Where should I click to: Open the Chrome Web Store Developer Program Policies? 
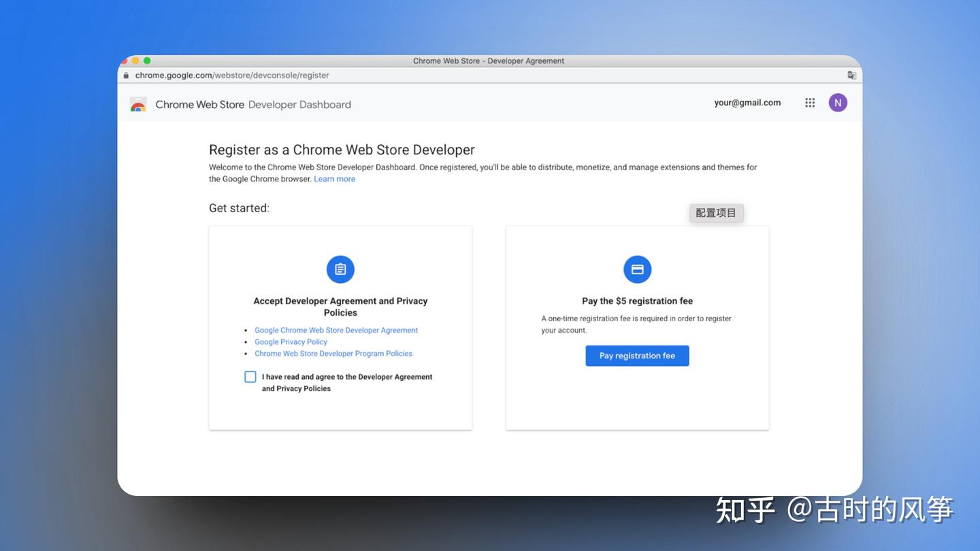(x=333, y=353)
